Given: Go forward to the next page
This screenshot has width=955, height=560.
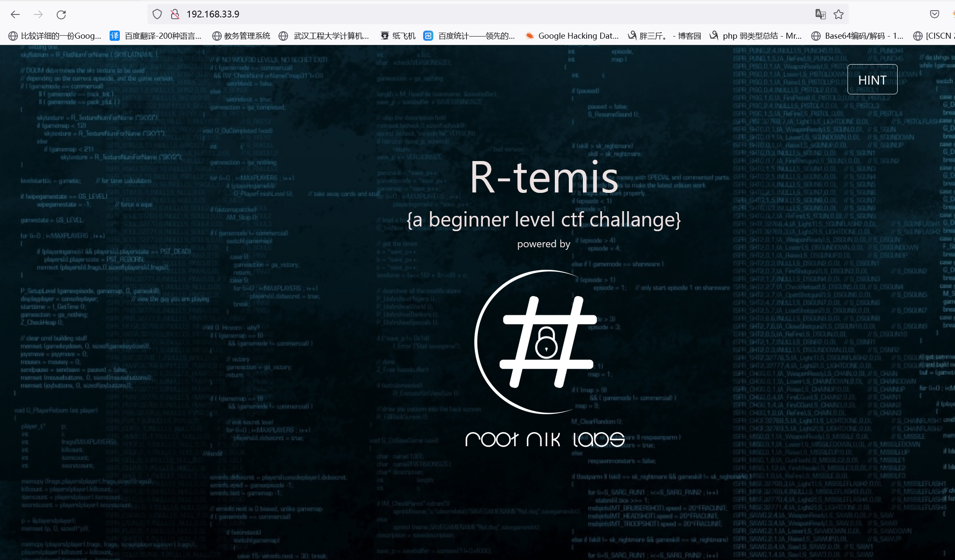Looking at the screenshot, I should click(38, 14).
